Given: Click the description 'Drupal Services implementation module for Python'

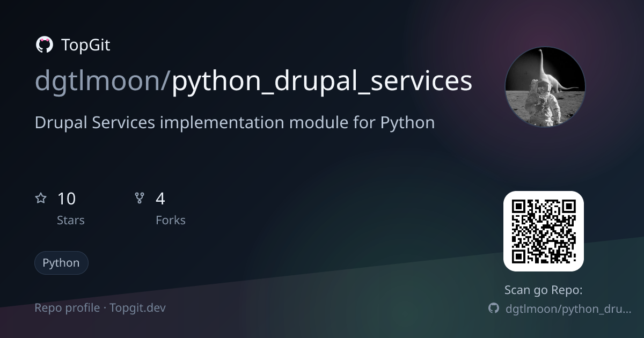Looking at the screenshot, I should pos(235,123).
